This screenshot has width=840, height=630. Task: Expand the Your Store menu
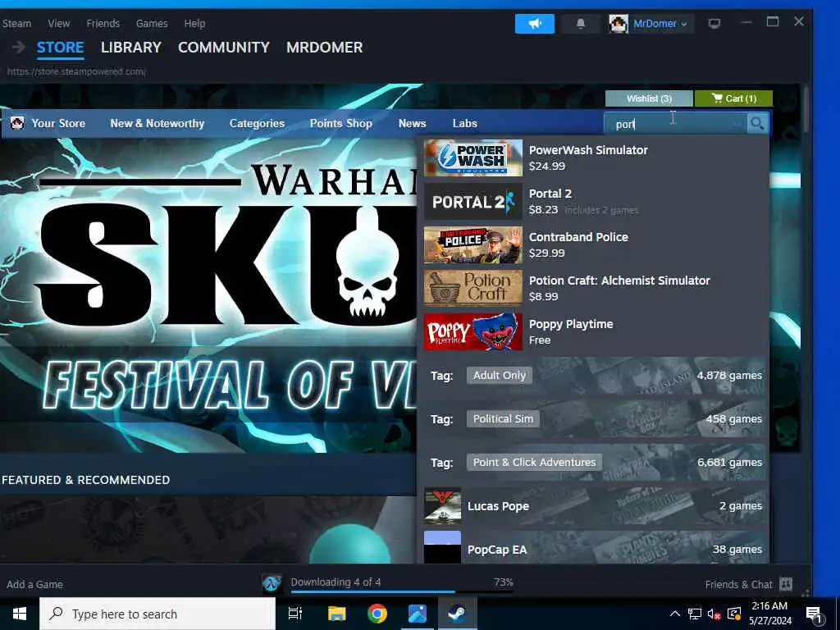click(58, 123)
